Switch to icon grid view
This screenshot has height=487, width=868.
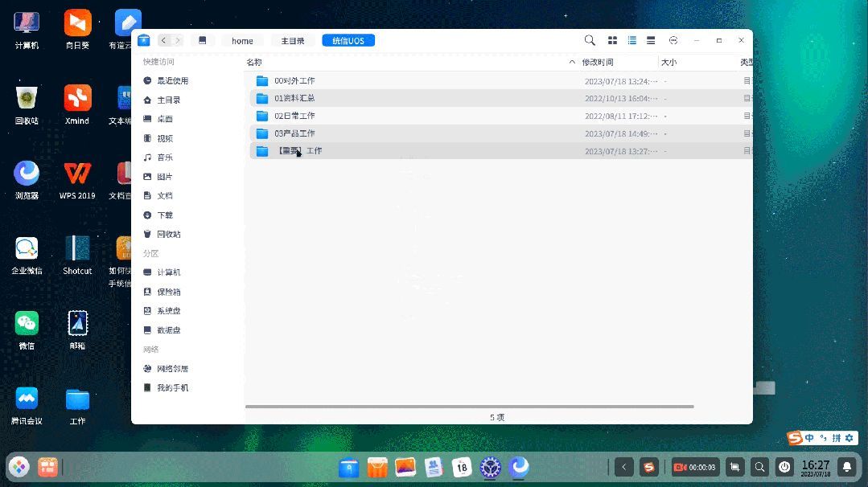point(612,40)
